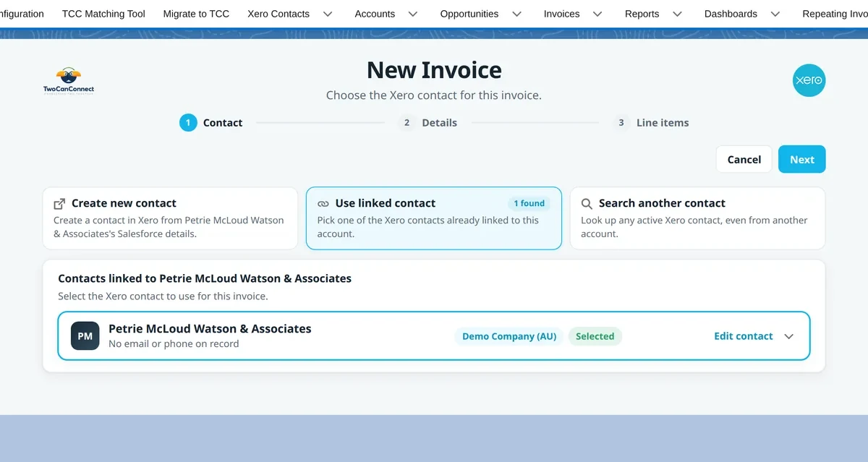The height and width of the screenshot is (462, 868).
Task: Open the Invoices tab
Action: pyautogui.click(x=562, y=14)
